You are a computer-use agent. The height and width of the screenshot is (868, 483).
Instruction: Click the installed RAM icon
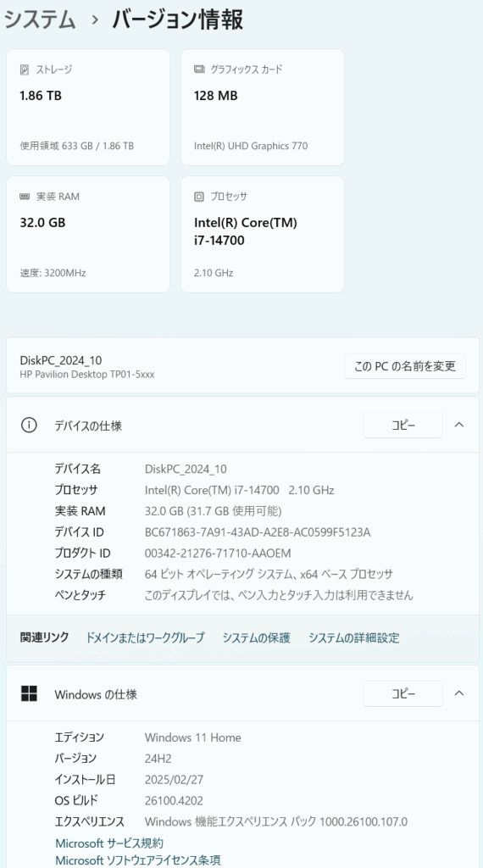coord(25,197)
